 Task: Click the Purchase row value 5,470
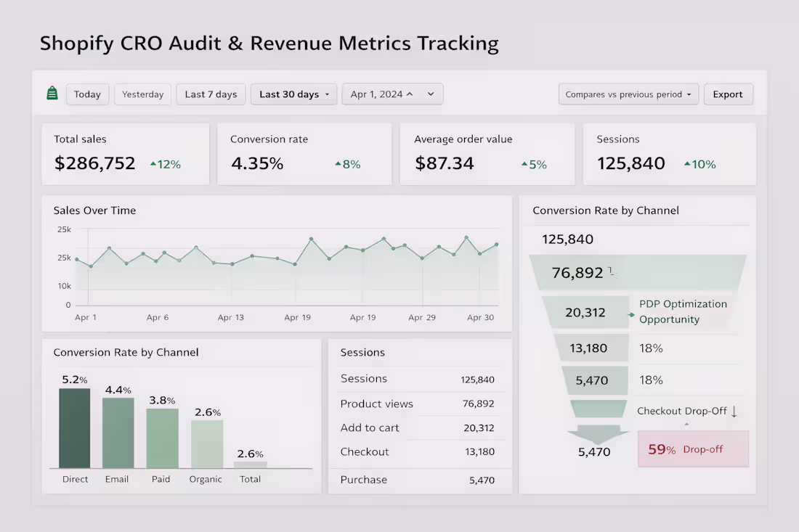pos(482,480)
